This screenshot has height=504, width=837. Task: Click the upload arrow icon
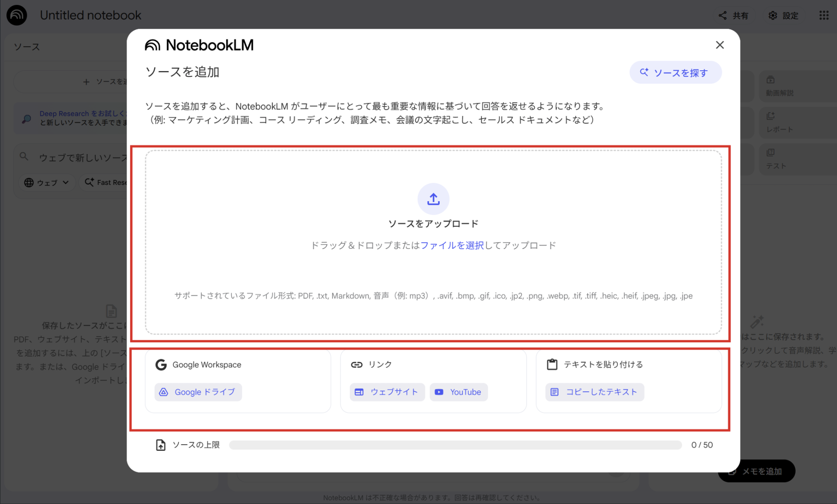433,199
